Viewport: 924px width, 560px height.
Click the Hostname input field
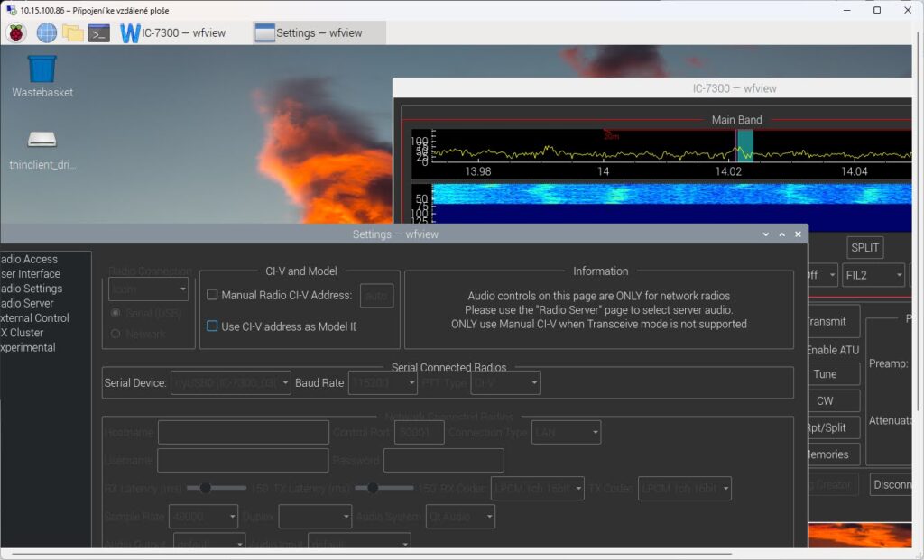click(x=243, y=433)
